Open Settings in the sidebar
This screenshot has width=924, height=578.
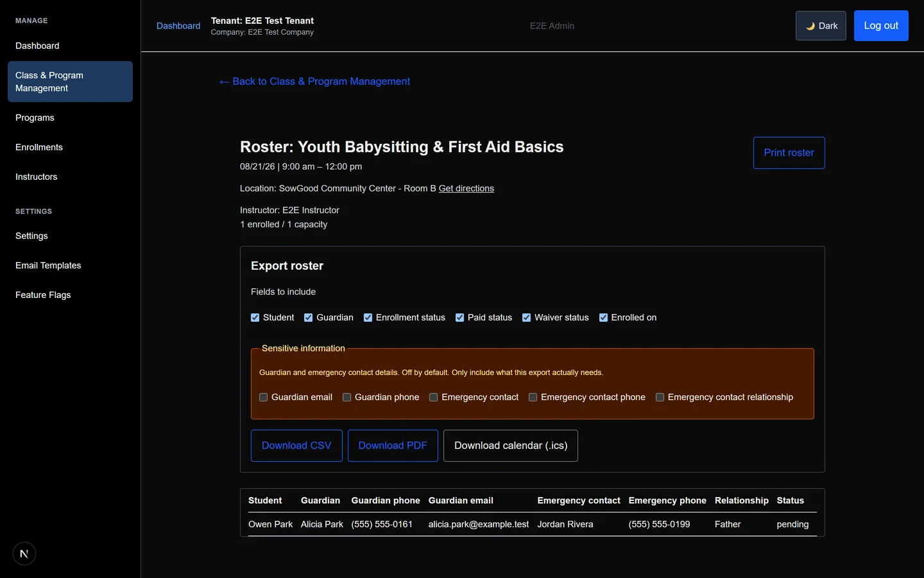pos(70,236)
